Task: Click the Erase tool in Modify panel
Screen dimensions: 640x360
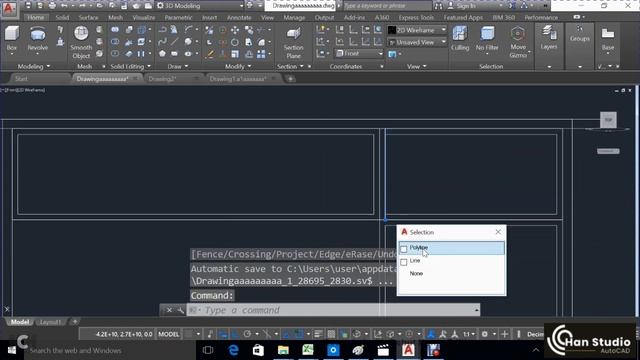Action: [210, 54]
